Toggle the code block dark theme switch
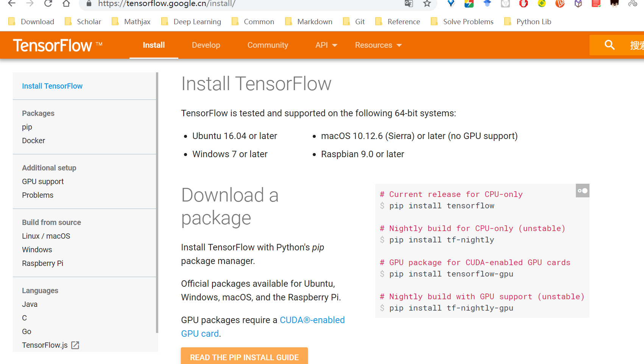Image resolution: width=644 pixels, height=364 pixels. coord(583,191)
